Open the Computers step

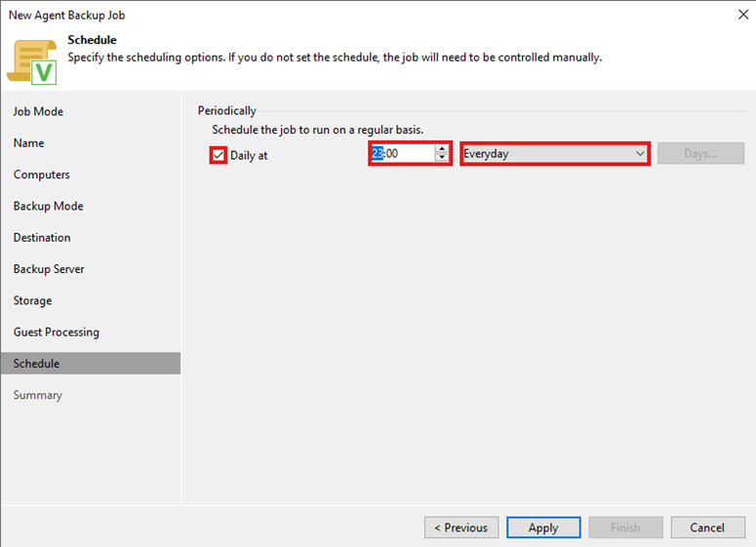42,175
